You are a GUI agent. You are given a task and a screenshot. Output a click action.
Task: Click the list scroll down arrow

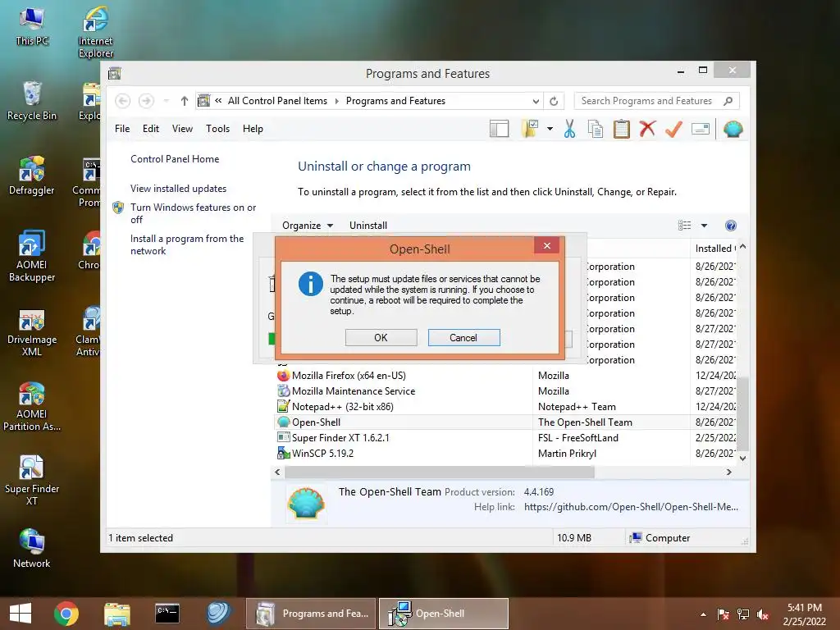click(x=742, y=458)
